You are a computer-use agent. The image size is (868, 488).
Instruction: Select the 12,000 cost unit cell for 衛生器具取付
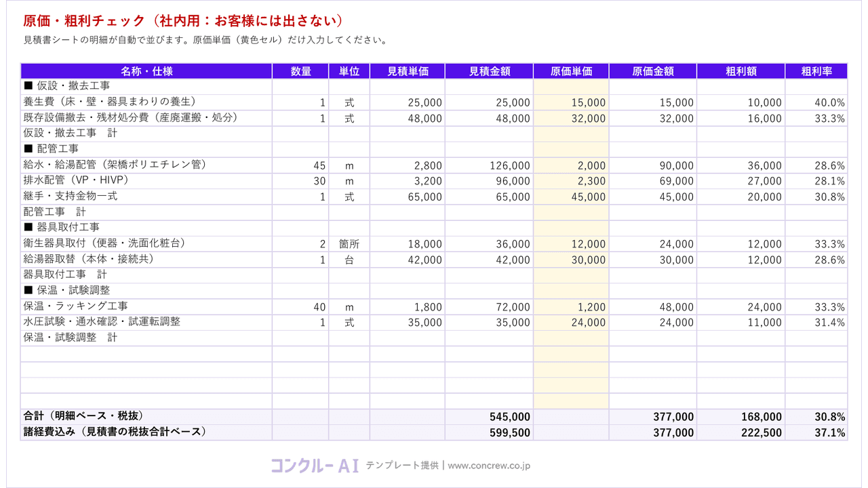point(571,244)
